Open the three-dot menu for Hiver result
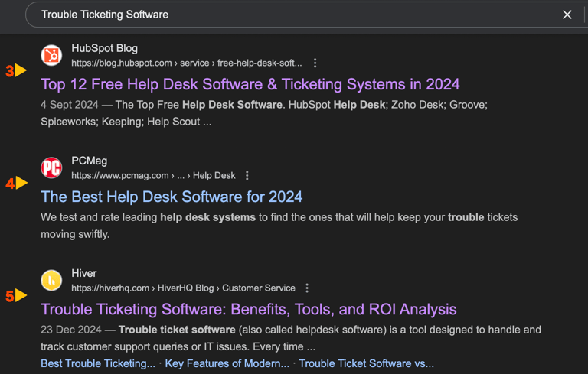The image size is (588, 374). tap(307, 288)
